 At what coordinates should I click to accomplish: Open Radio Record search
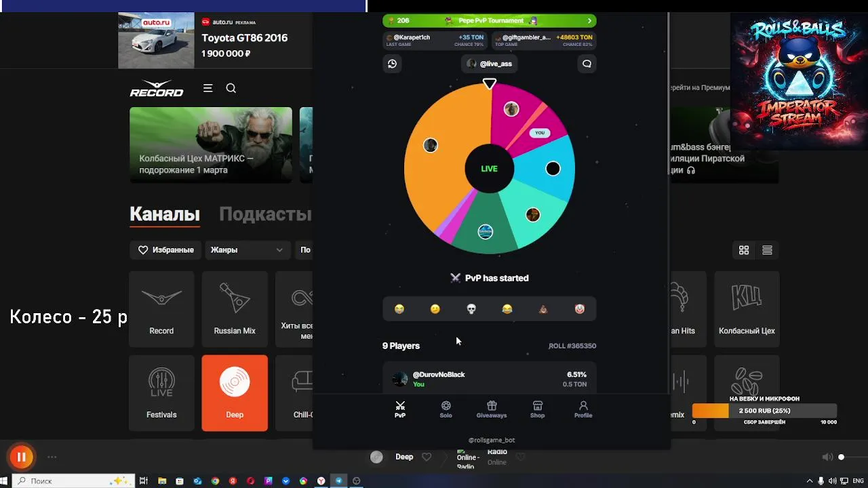231,88
